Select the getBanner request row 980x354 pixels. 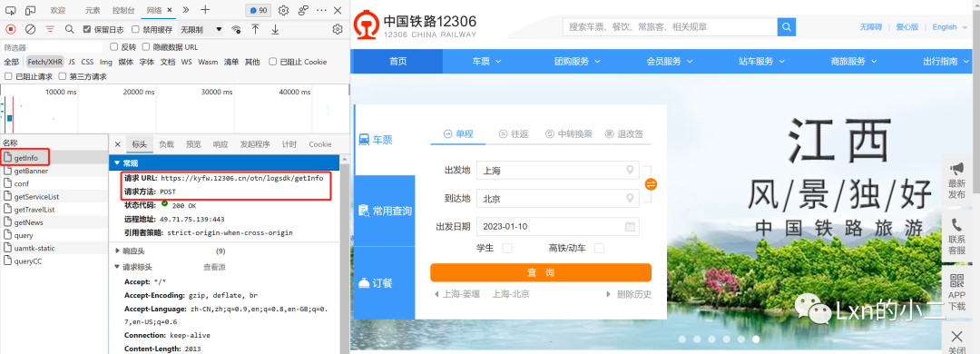pos(54,171)
